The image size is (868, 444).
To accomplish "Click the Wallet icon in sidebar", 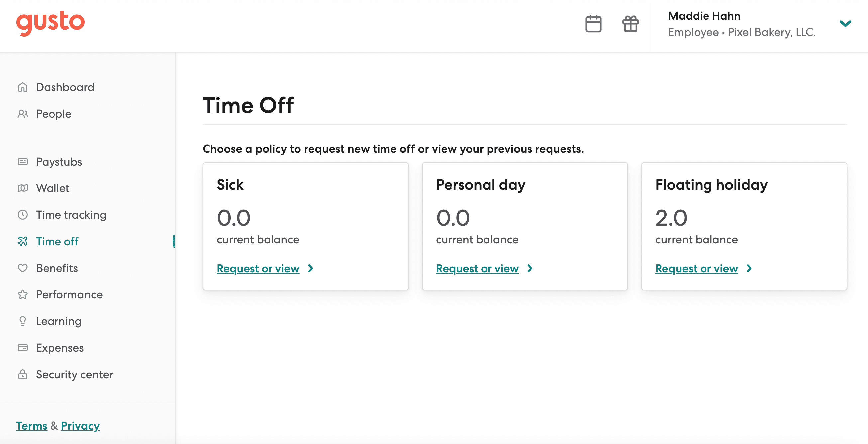I will pyautogui.click(x=23, y=188).
